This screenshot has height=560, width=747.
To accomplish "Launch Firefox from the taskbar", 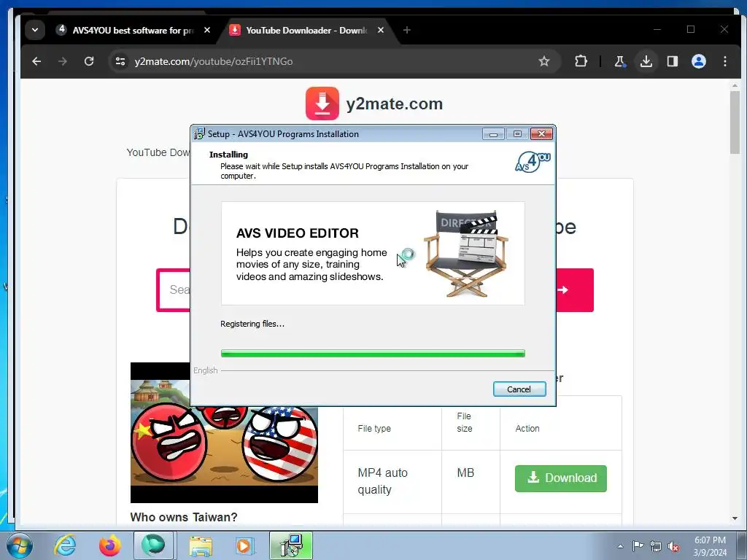I will (109, 545).
